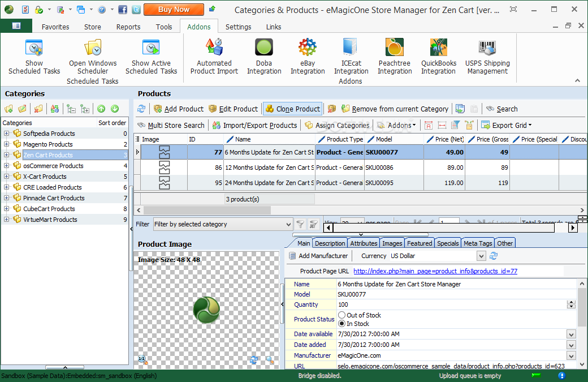Click Buy Now button
588x382 pixels.
(x=174, y=10)
